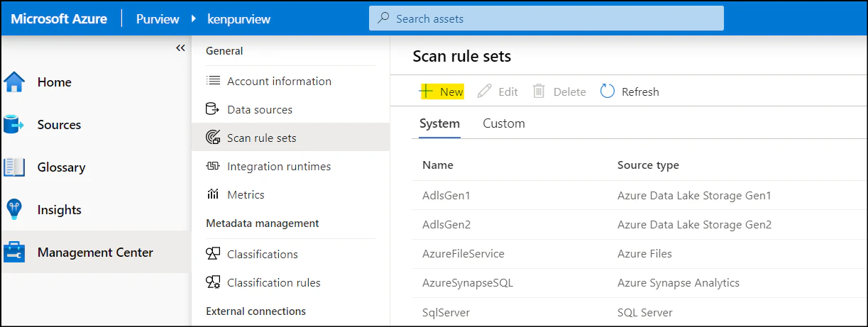Viewport: 868px width, 327px height.
Task: Click the Classification rules icon
Action: (x=213, y=282)
